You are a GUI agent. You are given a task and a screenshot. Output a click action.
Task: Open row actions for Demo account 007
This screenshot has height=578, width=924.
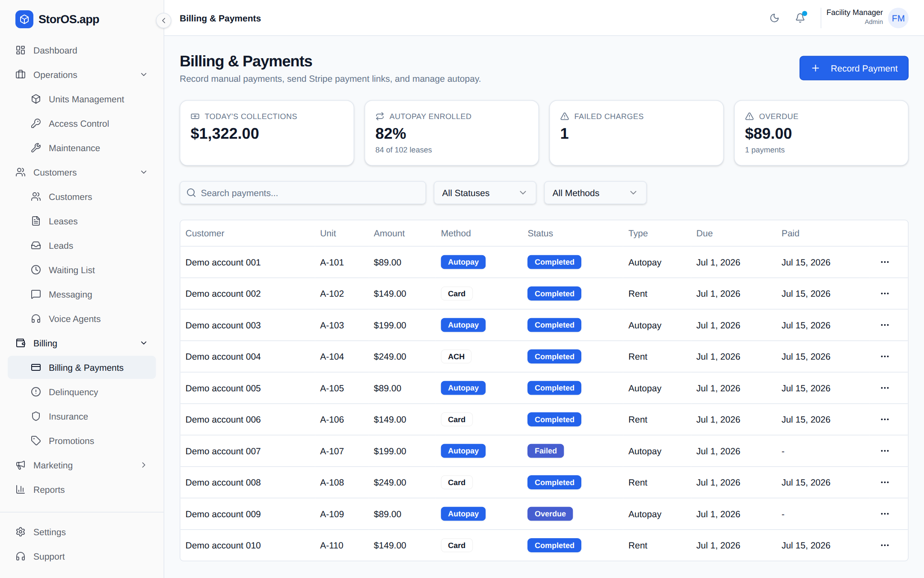coord(885,451)
